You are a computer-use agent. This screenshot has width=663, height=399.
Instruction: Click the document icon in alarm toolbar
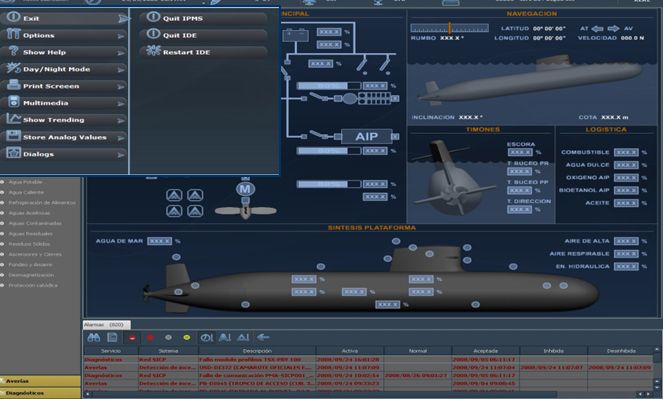(x=112, y=337)
